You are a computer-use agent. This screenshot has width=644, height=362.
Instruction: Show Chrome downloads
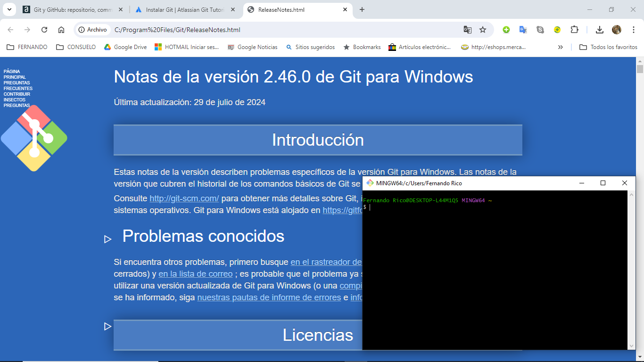coord(600,30)
